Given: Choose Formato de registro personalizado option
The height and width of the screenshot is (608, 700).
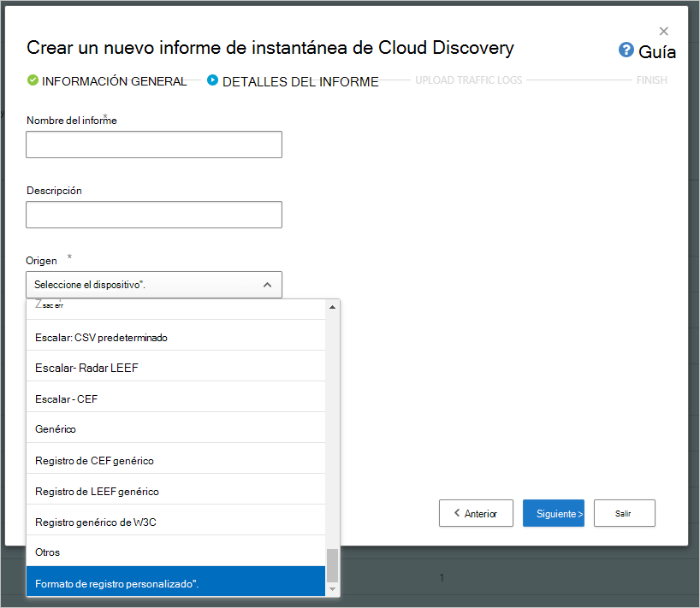Looking at the screenshot, I should 176,582.
